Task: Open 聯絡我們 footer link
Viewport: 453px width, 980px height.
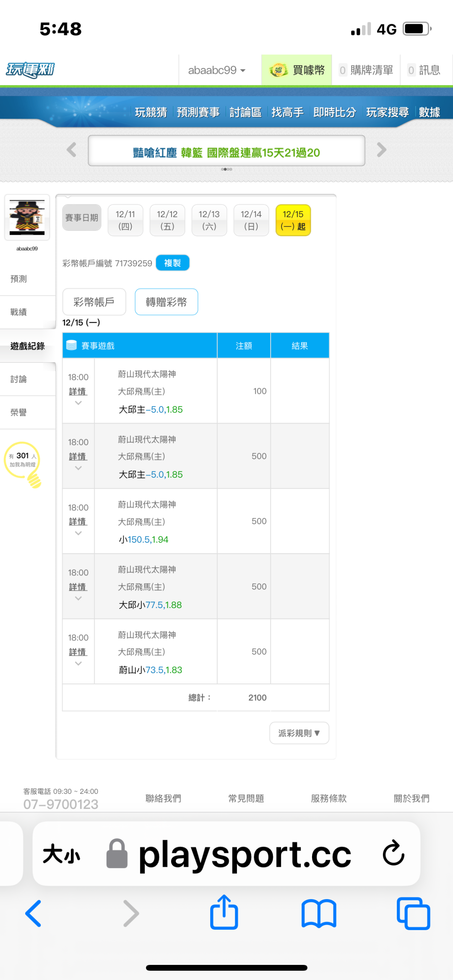Action: [x=163, y=798]
